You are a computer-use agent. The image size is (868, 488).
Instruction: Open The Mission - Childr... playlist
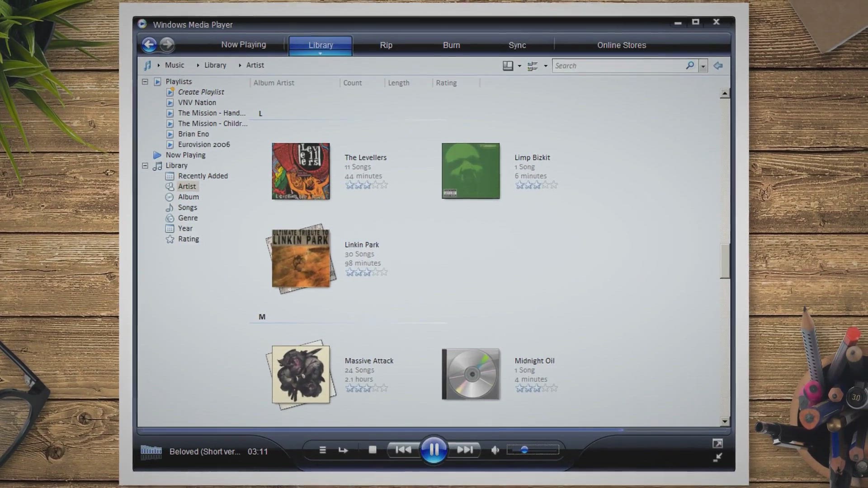[x=212, y=123]
